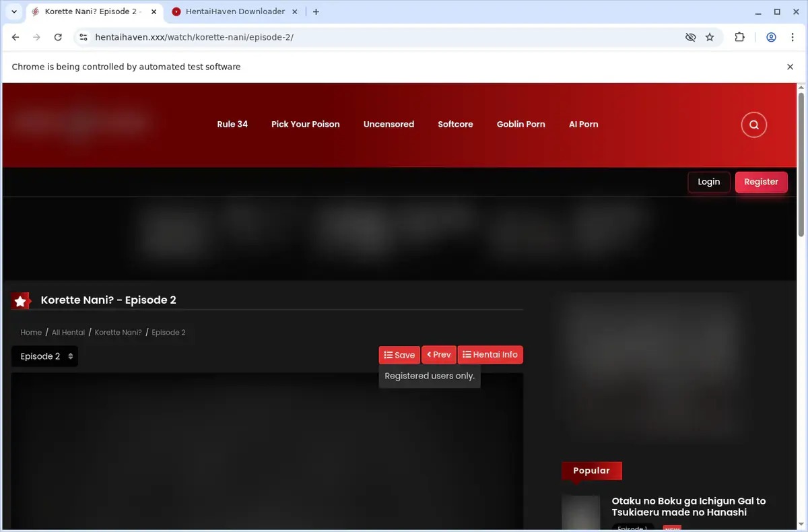Click the Save button
The width and height of the screenshot is (808, 532).
(x=399, y=355)
